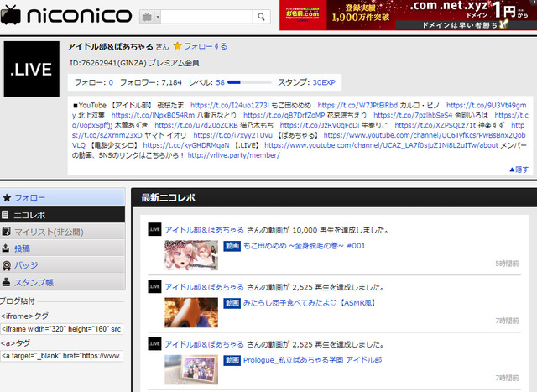Open .LIVE YouTube about link
The width and height of the screenshot is (537, 392).
click(x=381, y=145)
